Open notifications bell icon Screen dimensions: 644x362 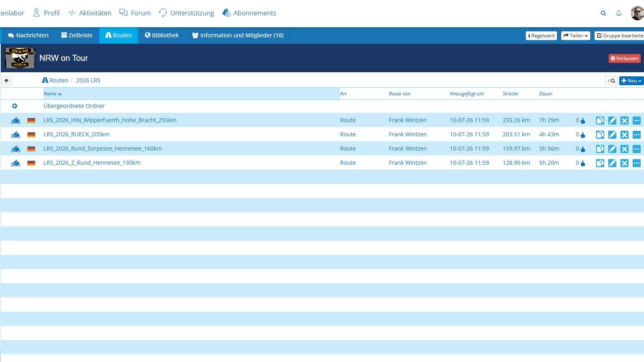point(619,13)
